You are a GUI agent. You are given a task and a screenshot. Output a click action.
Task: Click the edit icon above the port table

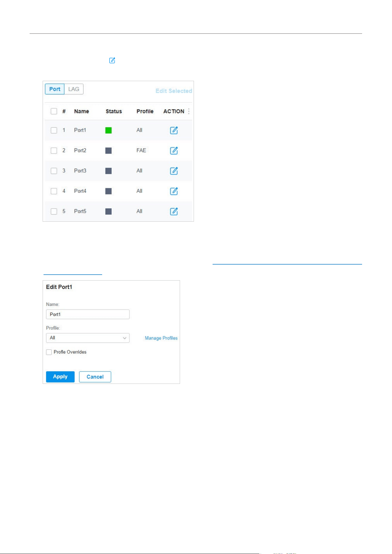112,60
